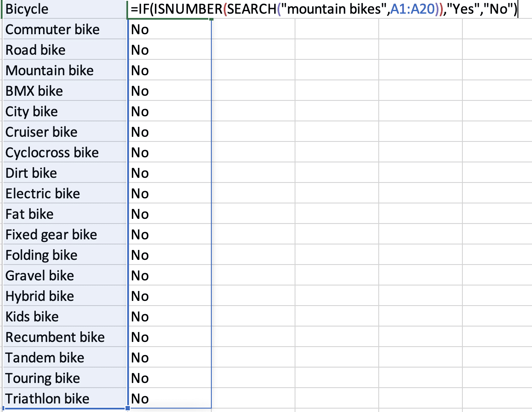The height and width of the screenshot is (412, 532).
Task: Select the "Recumbent bike" cell
Action: tap(64, 337)
